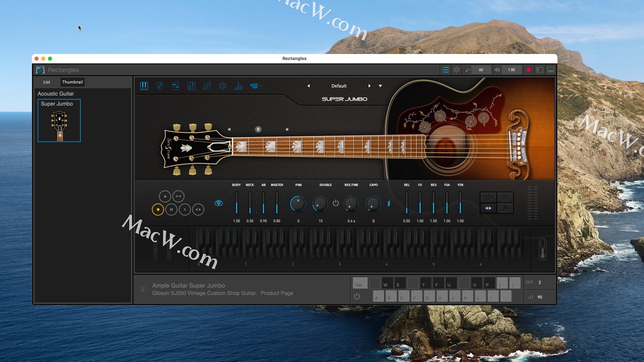Open the Strummer pick-shield panel
The width and height of the screenshot is (644, 362).
click(160, 86)
